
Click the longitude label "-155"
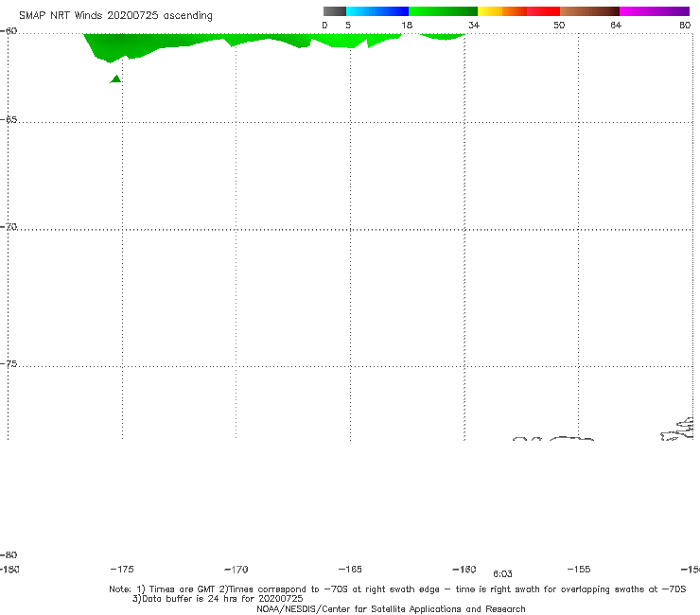pyautogui.click(x=579, y=570)
